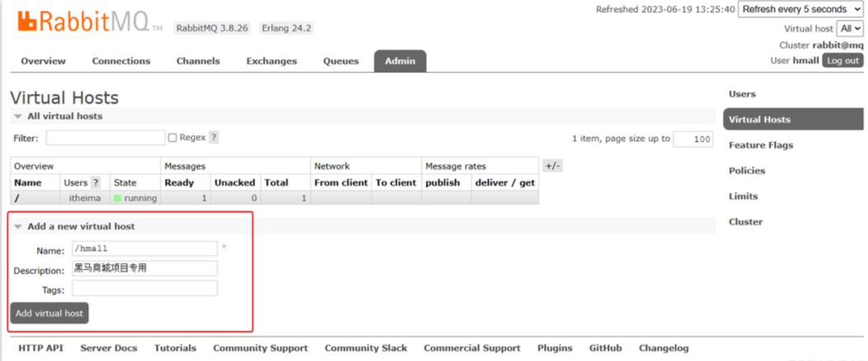This screenshot has height=361, width=868.
Task: Open the Virtual host All dropdown
Action: [x=849, y=29]
